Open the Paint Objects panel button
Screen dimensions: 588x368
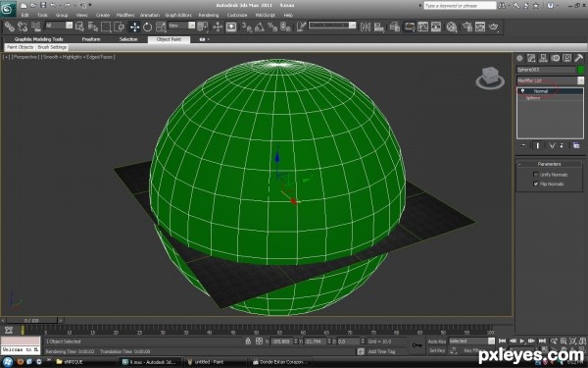click(21, 47)
